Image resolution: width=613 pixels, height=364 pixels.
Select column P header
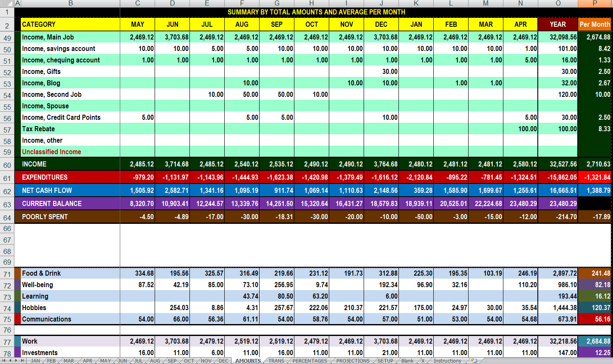pos(595,3)
